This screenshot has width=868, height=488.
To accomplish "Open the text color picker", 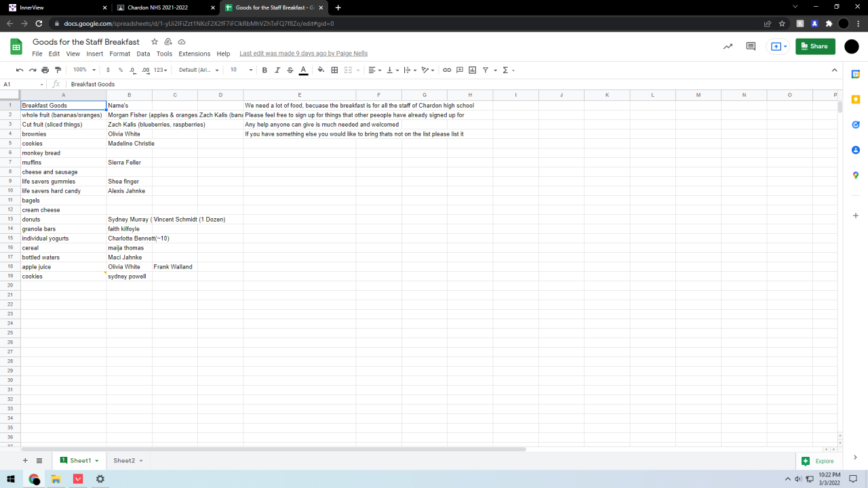I will pyautogui.click(x=303, y=70).
